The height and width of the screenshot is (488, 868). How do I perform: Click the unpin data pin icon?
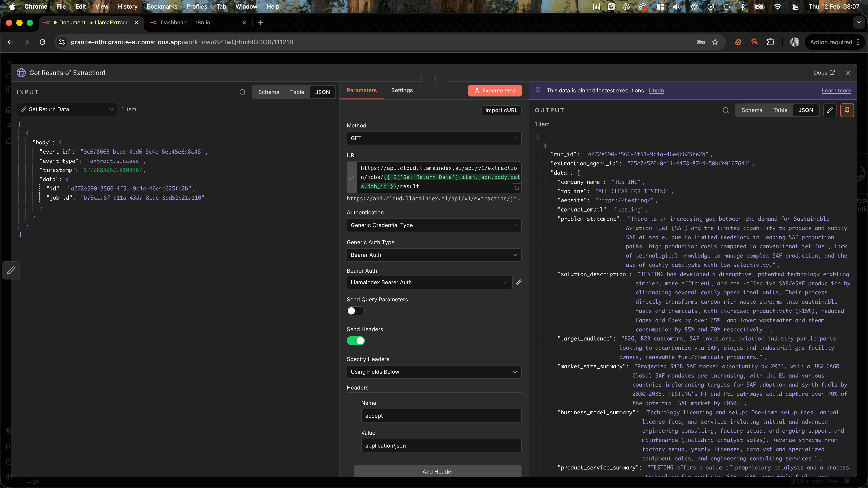pyautogui.click(x=847, y=110)
